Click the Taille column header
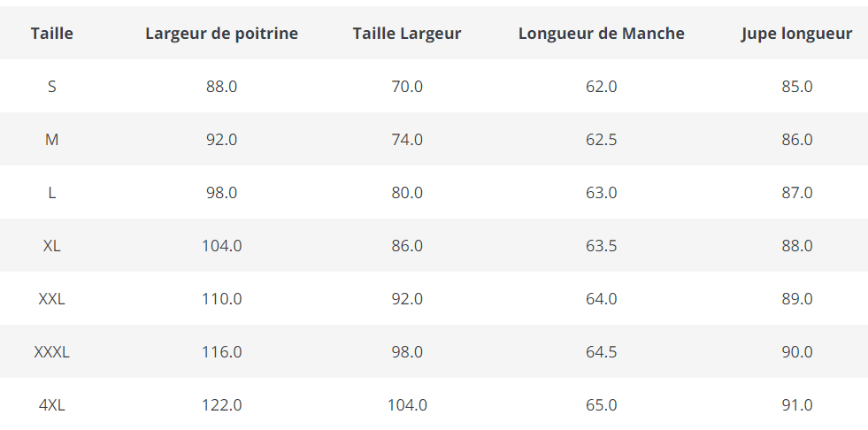The height and width of the screenshot is (430, 868). point(51,34)
